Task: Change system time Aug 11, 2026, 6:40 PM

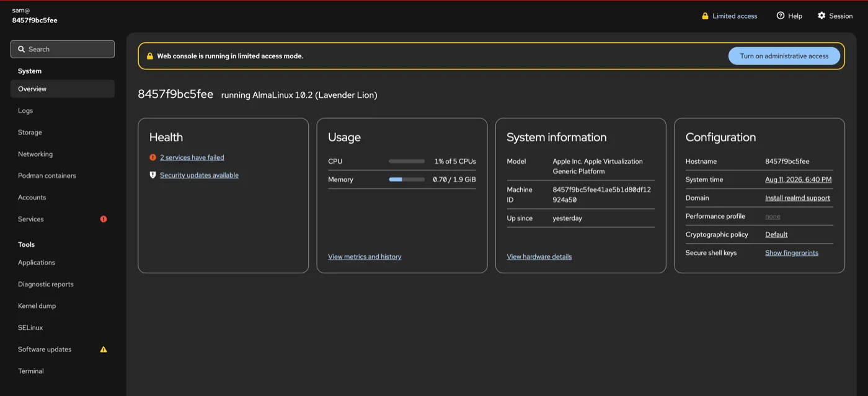Action: point(799,180)
